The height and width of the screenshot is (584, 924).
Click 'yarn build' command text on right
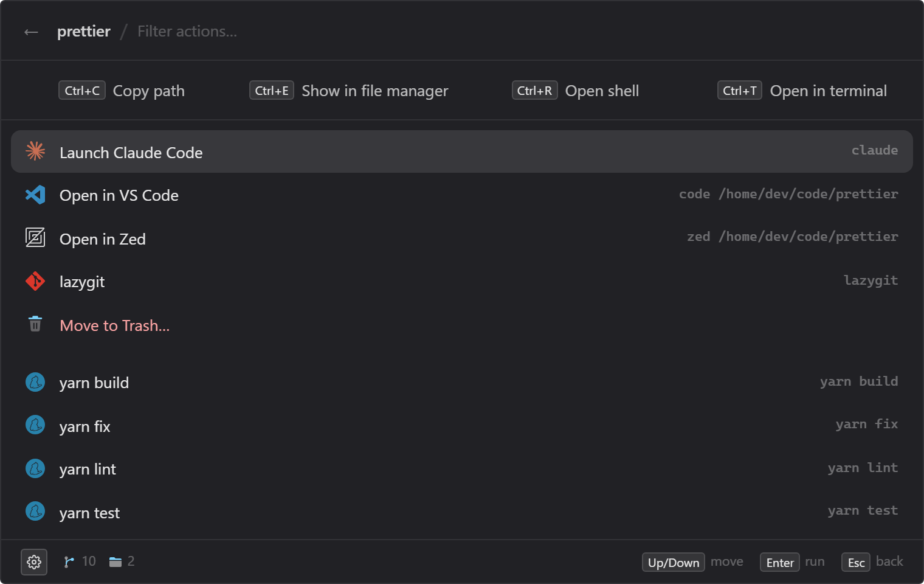[x=859, y=381]
